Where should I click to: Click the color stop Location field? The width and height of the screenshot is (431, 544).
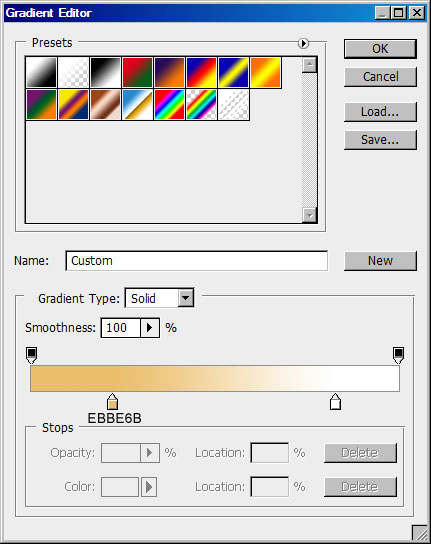point(270,487)
